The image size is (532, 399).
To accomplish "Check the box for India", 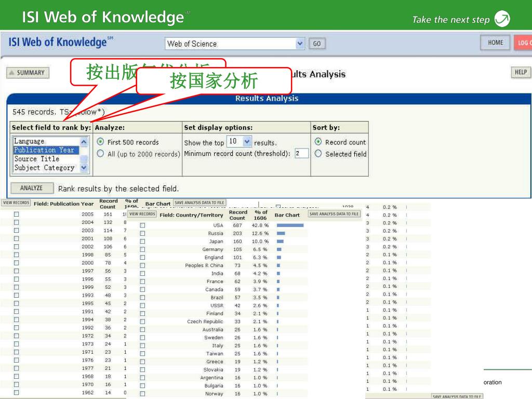I will tap(142, 273).
